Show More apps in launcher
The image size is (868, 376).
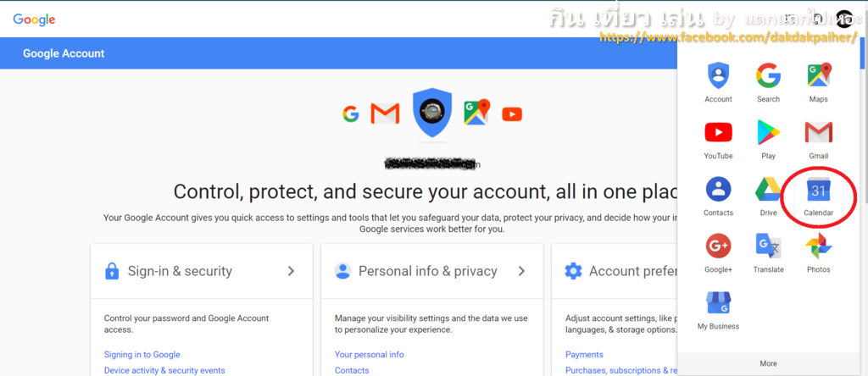coord(768,363)
